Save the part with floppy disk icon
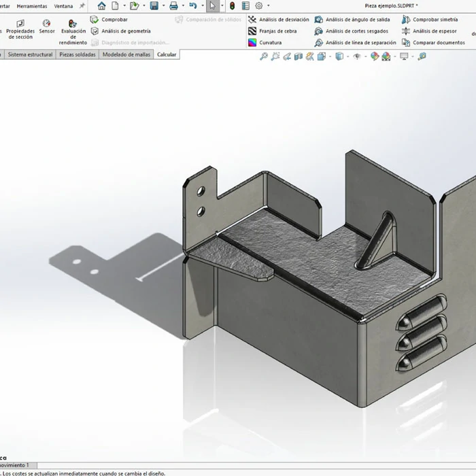This screenshot has height=476, width=476. 154,5
